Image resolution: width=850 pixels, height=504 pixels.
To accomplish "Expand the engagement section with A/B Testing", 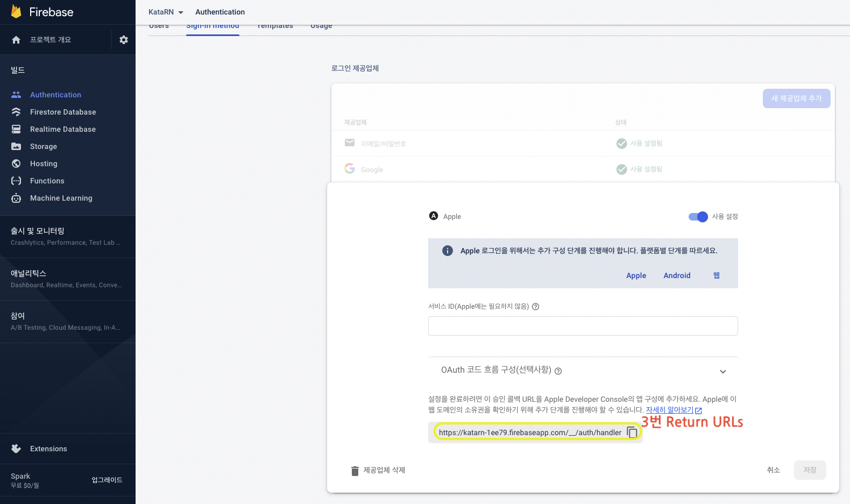I will point(67,322).
